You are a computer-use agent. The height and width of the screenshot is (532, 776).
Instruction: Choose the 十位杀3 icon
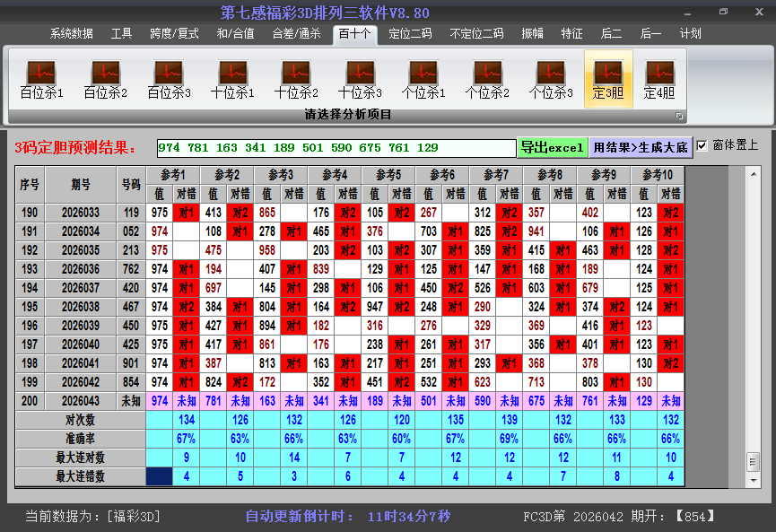[x=360, y=79]
